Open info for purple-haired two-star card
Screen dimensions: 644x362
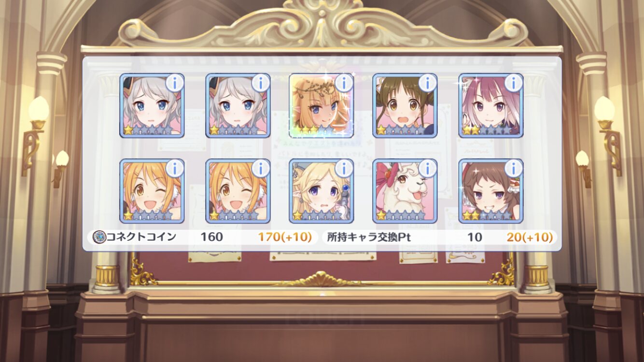pos(514,83)
